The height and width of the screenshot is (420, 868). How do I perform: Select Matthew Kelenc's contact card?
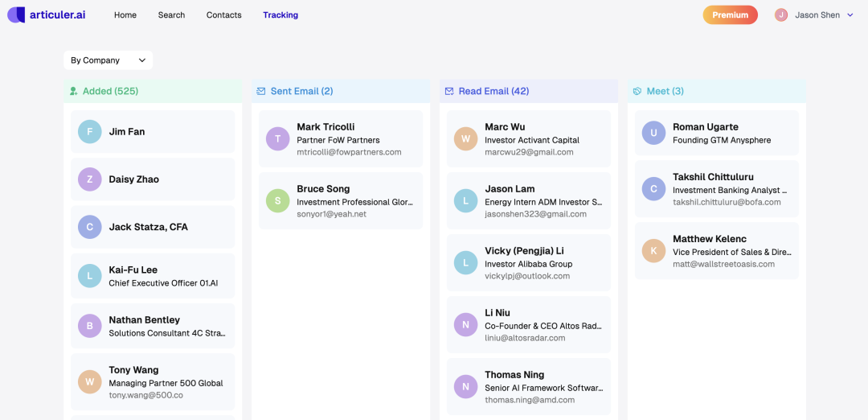coord(717,251)
